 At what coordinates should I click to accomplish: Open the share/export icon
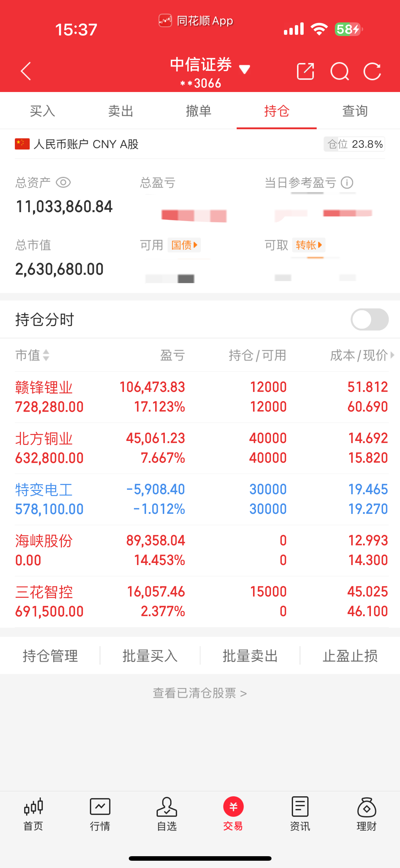[x=305, y=71]
